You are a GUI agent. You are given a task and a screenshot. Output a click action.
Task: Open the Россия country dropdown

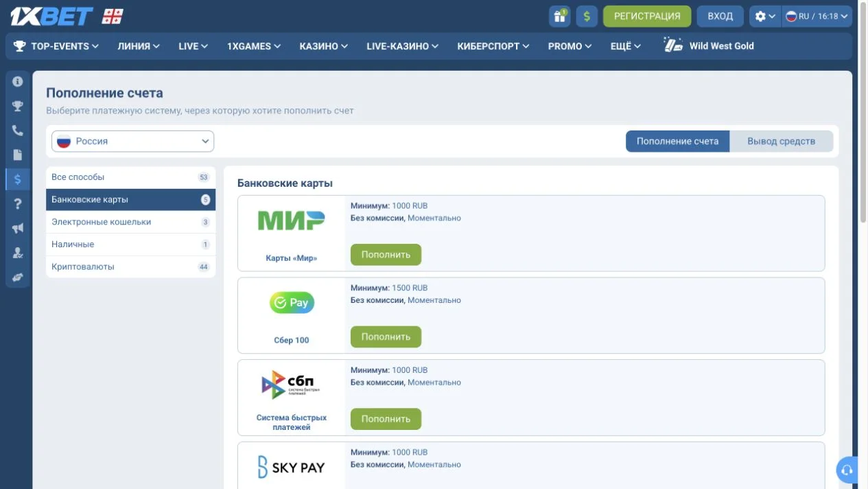(x=132, y=141)
